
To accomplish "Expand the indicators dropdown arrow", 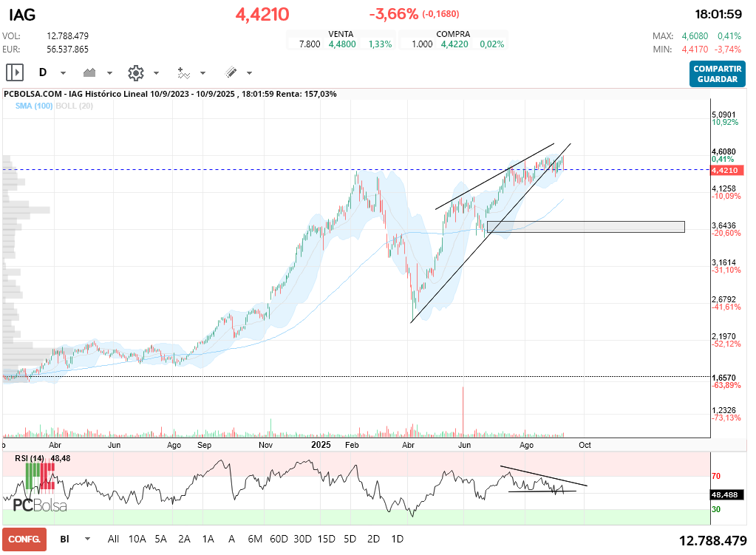I will coord(203,73).
